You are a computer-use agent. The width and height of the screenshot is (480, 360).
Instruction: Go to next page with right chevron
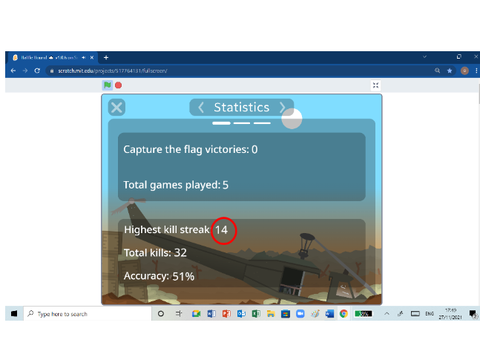pos(282,107)
